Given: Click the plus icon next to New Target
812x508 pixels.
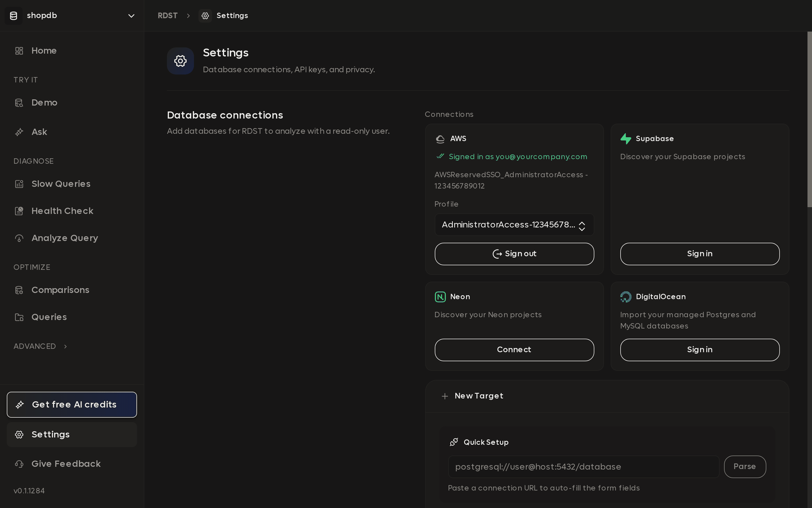Looking at the screenshot, I should pyautogui.click(x=445, y=396).
